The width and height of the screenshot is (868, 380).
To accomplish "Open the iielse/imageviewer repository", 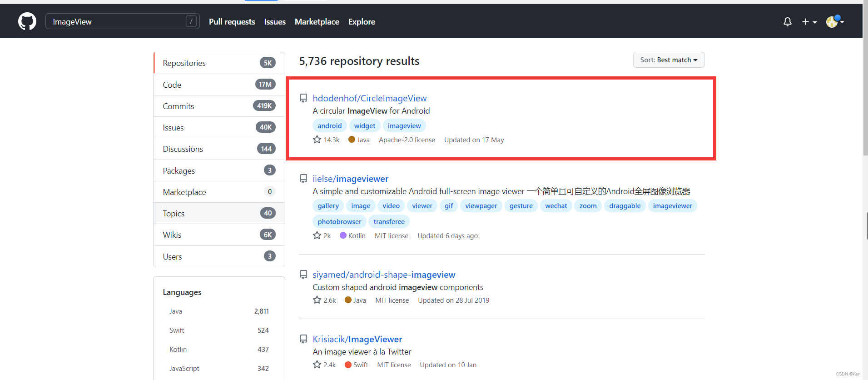I will click(x=350, y=179).
